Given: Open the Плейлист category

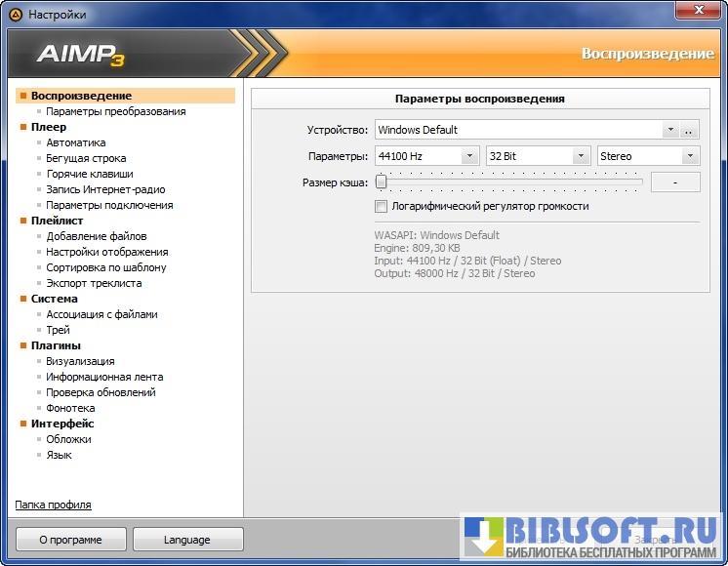Looking at the screenshot, I should click(x=57, y=221).
